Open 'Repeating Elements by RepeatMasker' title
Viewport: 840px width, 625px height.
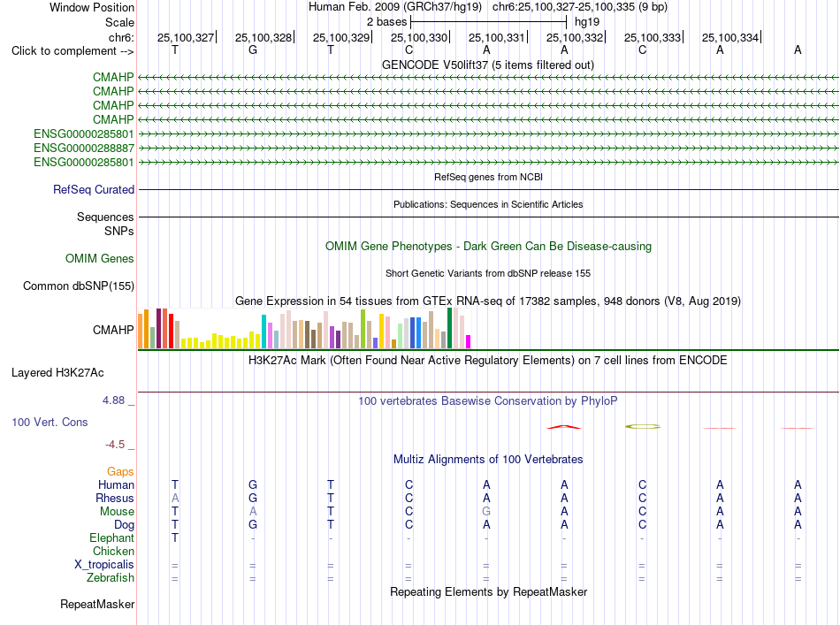click(488, 591)
